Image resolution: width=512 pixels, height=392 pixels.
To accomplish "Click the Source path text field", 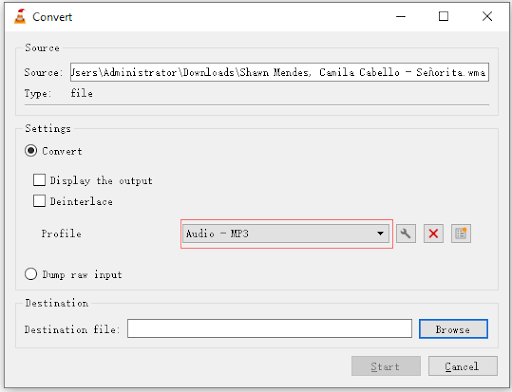I will click(279, 72).
